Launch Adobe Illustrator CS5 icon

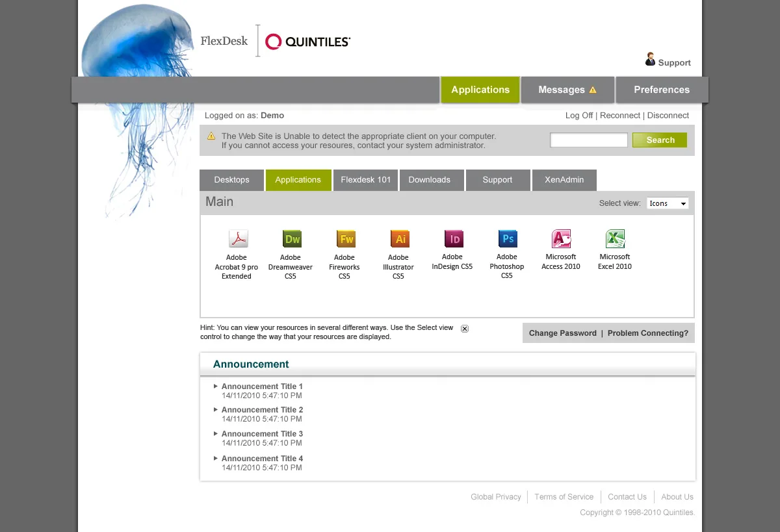point(400,239)
